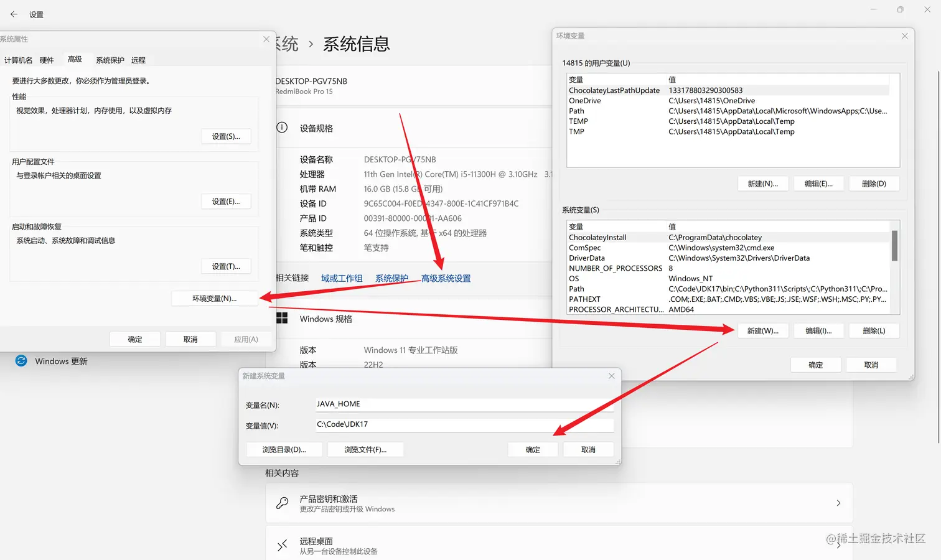Cancel the System Properties dialog
This screenshot has height=560, width=941.
coord(190,339)
